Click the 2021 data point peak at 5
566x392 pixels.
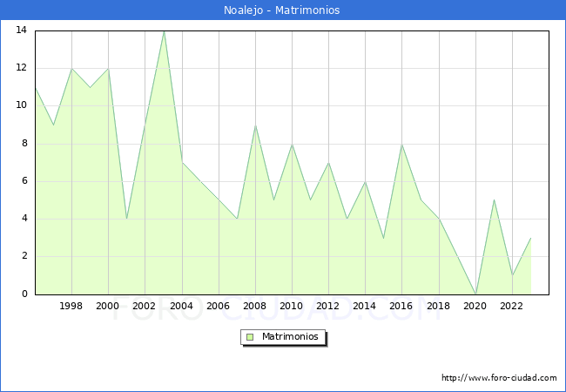coord(494,200)
